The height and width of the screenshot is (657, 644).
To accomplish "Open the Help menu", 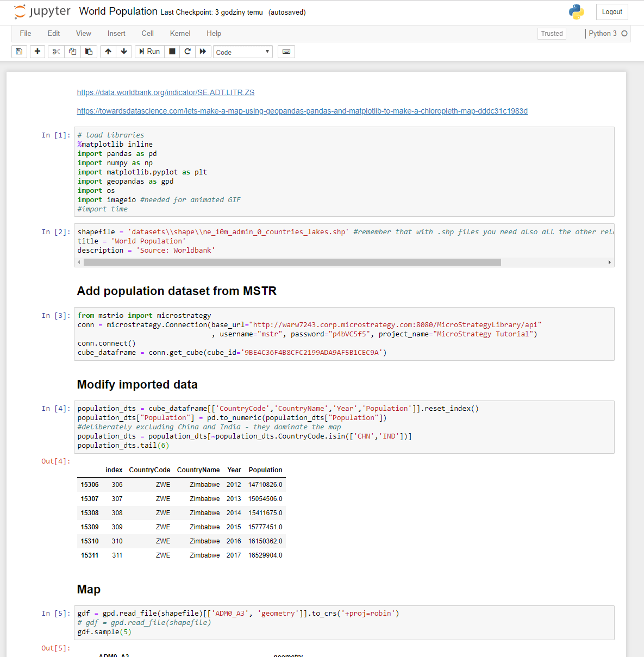I will tap(214, 34).
